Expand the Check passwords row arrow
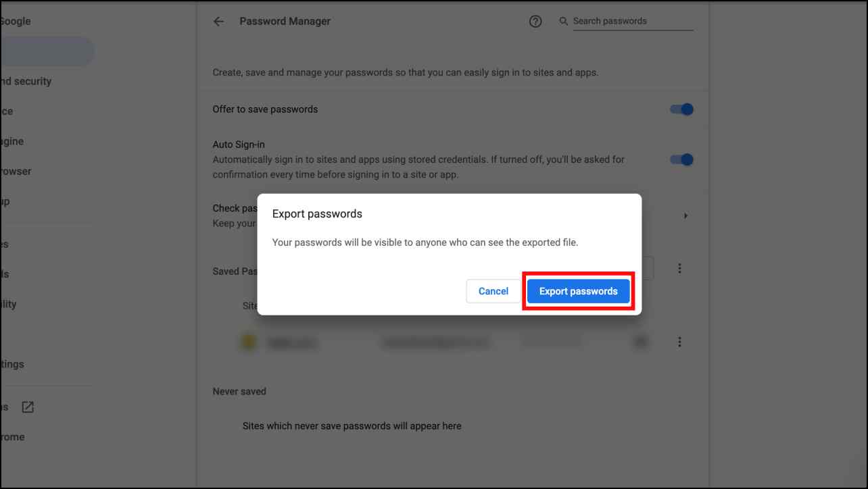868x489 pixels. [685, 216]
